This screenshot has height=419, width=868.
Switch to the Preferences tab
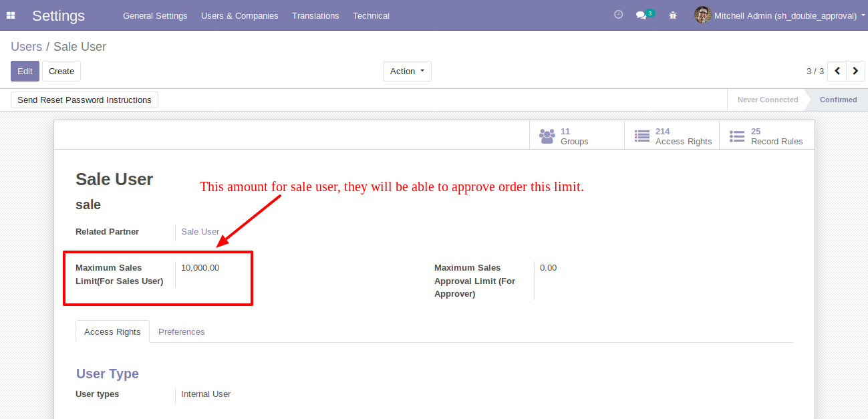tap(181, 332)
